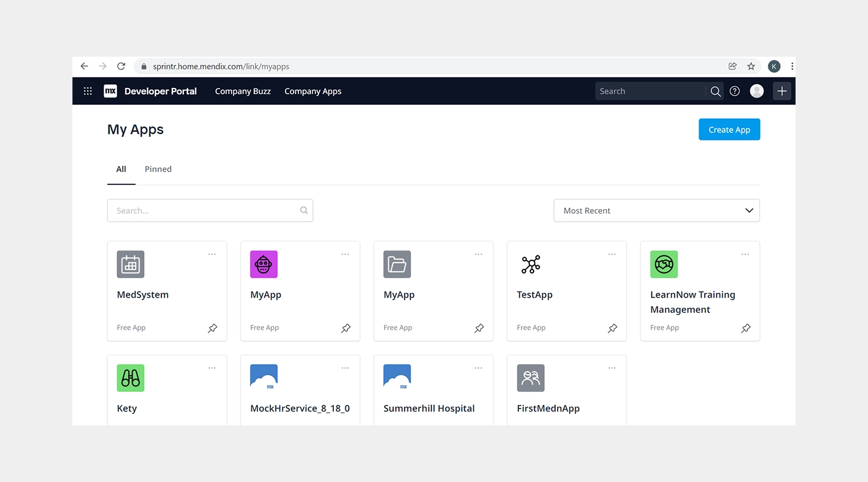Click the FirstMednApp people icon

click(530, 378)
